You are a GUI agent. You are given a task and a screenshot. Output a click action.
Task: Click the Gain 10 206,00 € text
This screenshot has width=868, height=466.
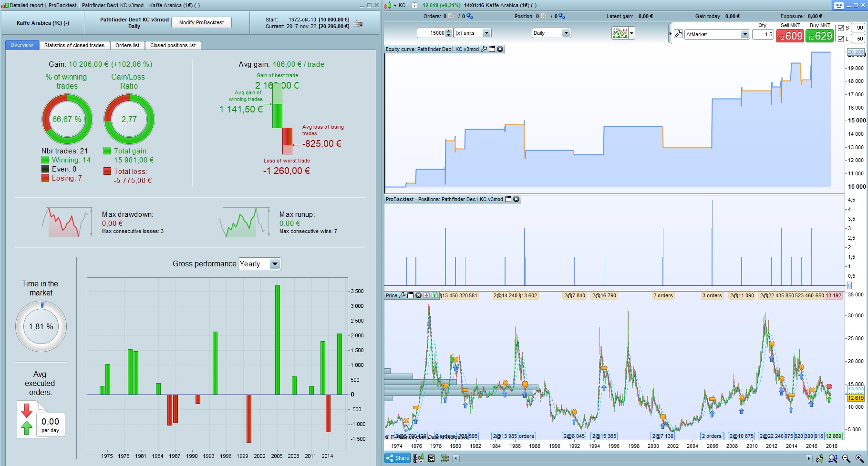[x=101, y=64]
